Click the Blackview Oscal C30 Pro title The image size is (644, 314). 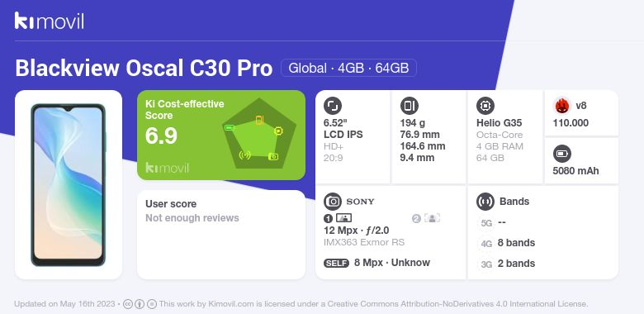point(144,69)
